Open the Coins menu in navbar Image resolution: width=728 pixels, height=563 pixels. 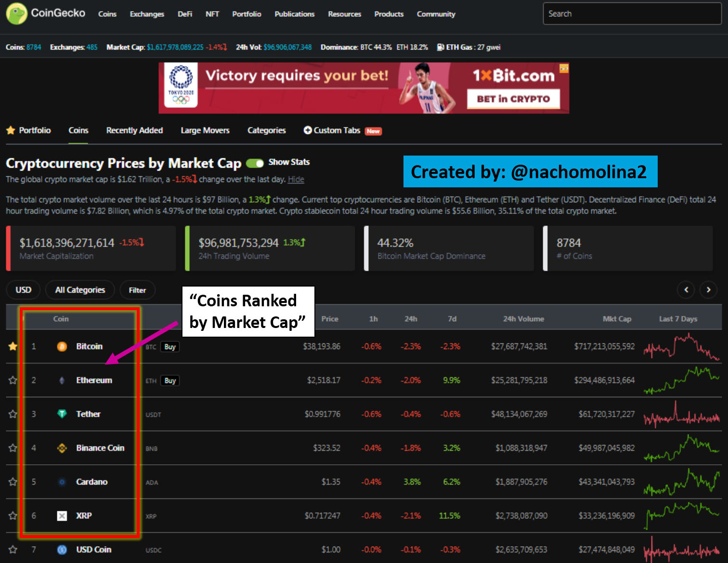107,14
